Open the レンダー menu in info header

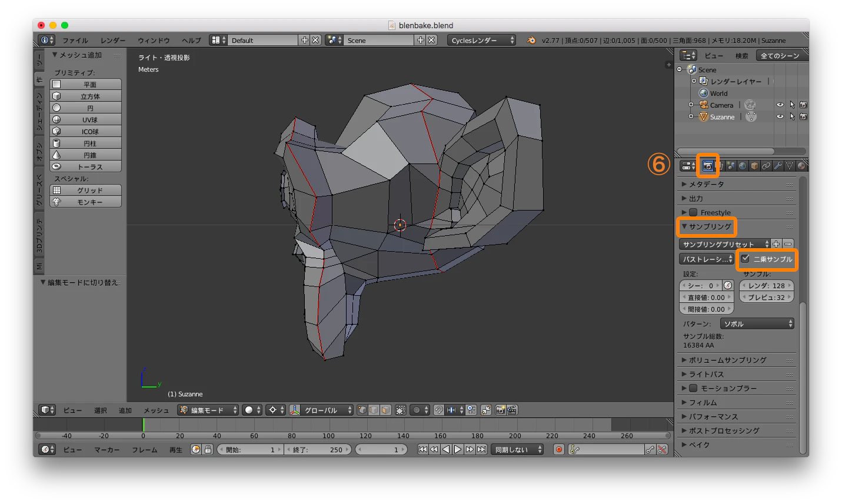coord(113,40)
